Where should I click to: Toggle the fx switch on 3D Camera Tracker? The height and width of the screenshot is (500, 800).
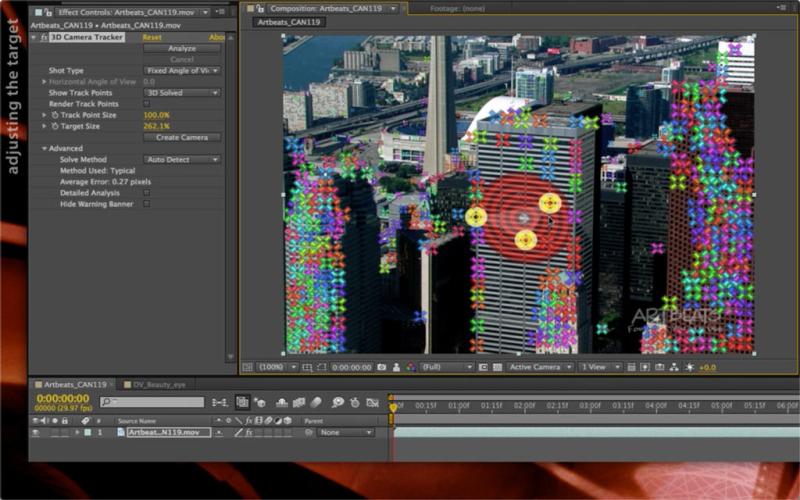click(44, 37)
